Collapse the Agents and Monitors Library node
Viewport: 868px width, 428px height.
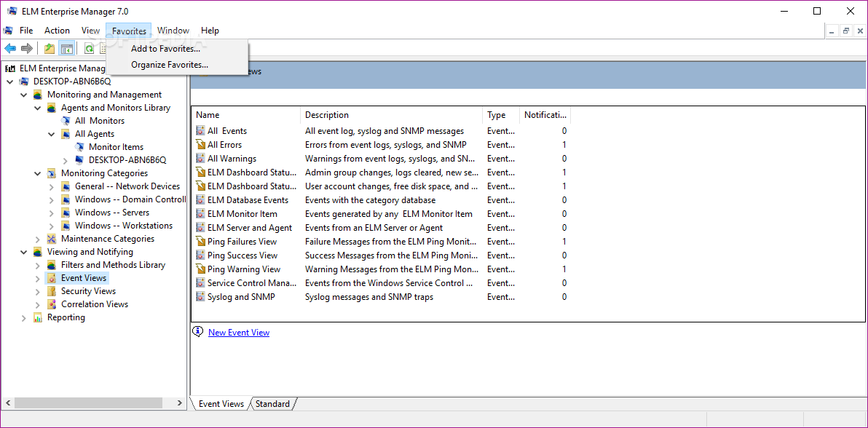(38, 108)
